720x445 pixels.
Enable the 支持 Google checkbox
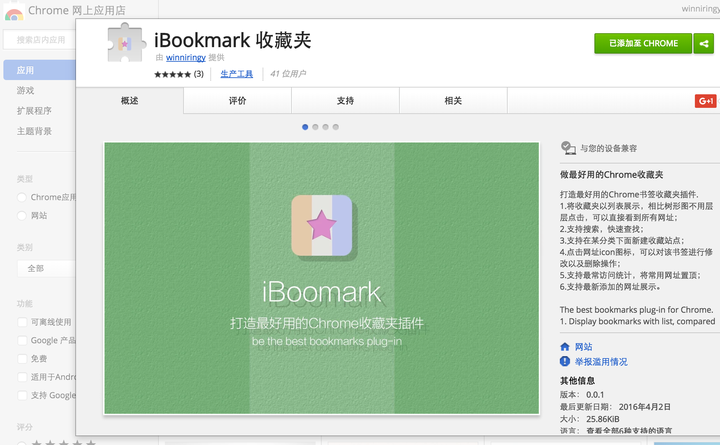[22, 395]
